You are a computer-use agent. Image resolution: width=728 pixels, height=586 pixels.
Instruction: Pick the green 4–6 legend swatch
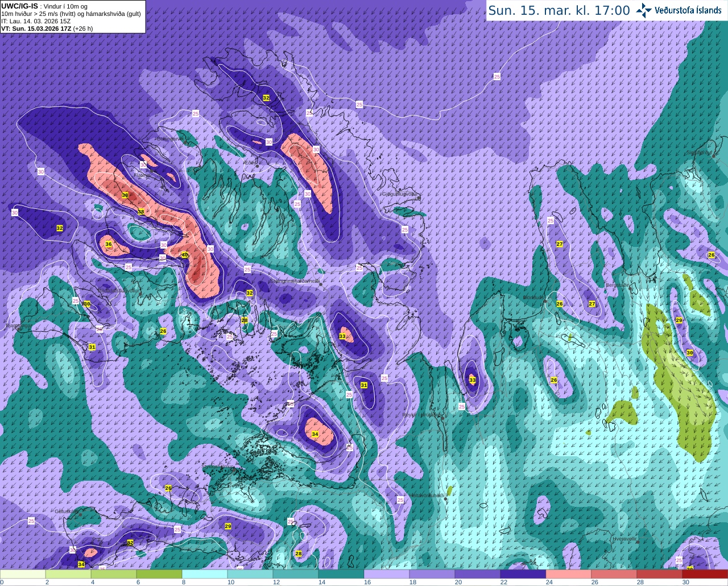pyautogui.click(x=114, y=574)
